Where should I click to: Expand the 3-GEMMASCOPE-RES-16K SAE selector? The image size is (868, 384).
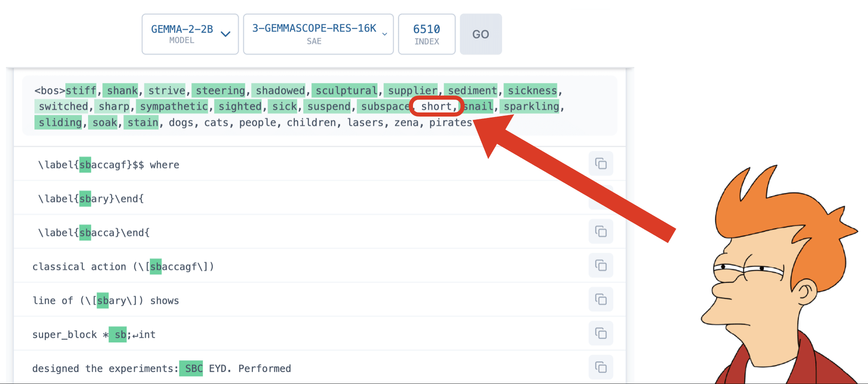pos(318,34)
